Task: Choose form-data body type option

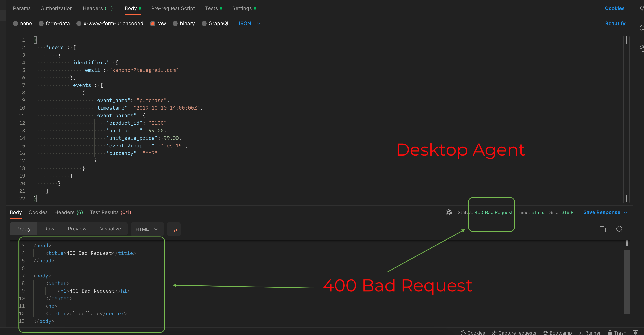Action: pos(41,24)
